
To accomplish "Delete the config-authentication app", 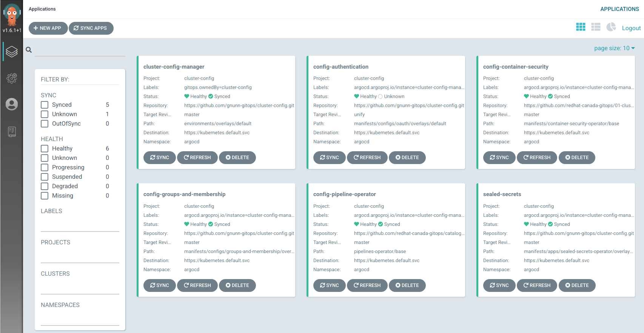I will click(407, 158).
